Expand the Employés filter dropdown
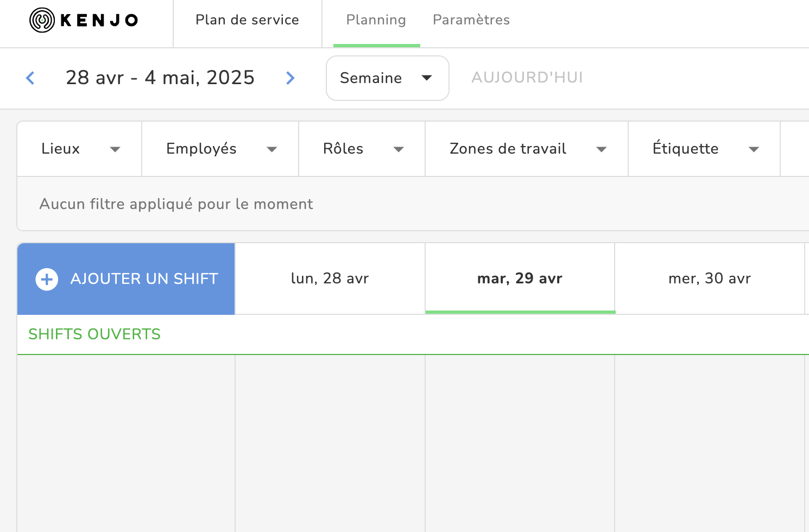 point(220,149)
